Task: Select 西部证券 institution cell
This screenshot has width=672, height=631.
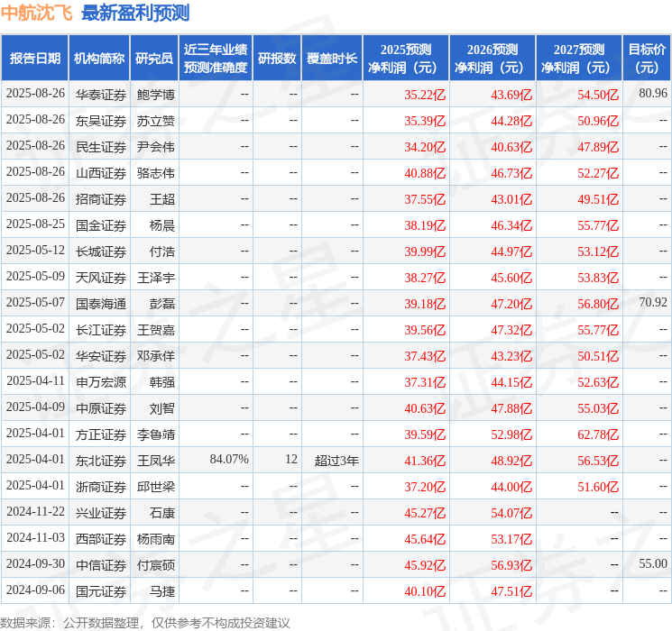Action: click(x=101, y=539)
